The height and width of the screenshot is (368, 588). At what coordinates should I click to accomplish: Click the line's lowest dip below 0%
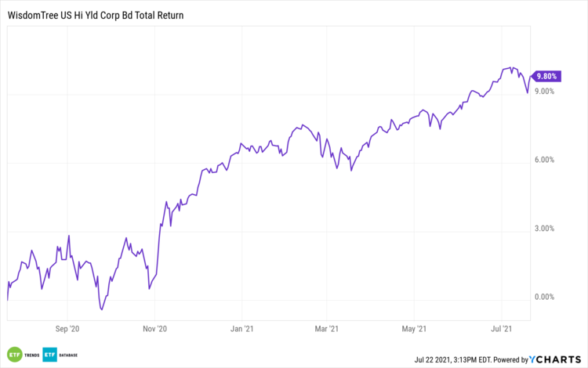pyautogui.click(x=102, y=310)
